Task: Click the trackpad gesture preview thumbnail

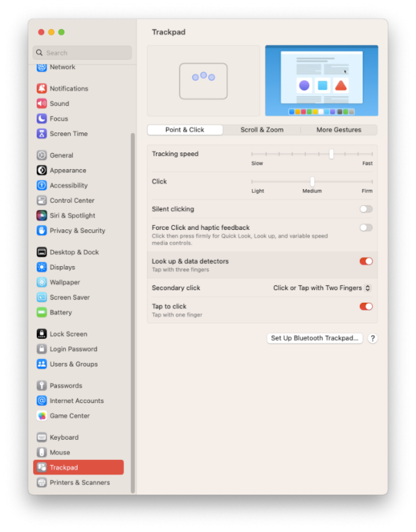Action: point(203,81)
